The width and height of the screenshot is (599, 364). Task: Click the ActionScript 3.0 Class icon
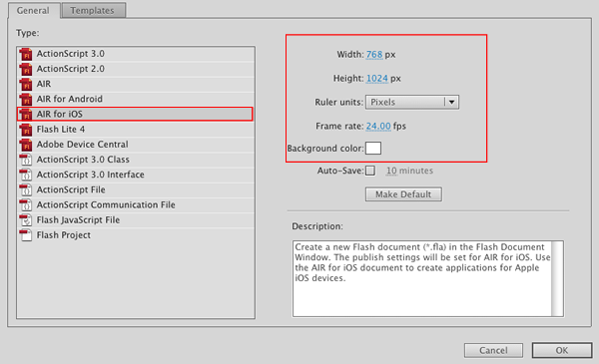point(26,160)
